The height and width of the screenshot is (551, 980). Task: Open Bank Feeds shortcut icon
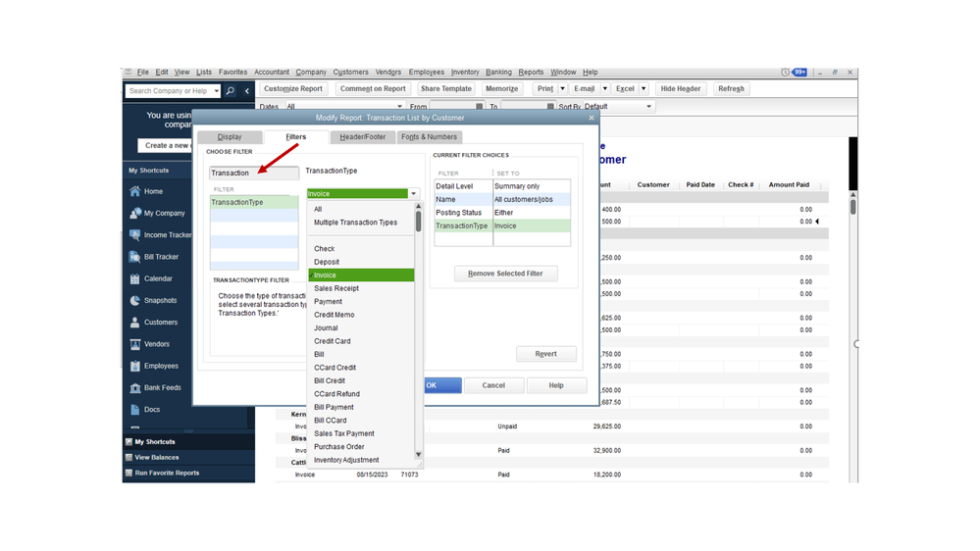click(135, 388)
